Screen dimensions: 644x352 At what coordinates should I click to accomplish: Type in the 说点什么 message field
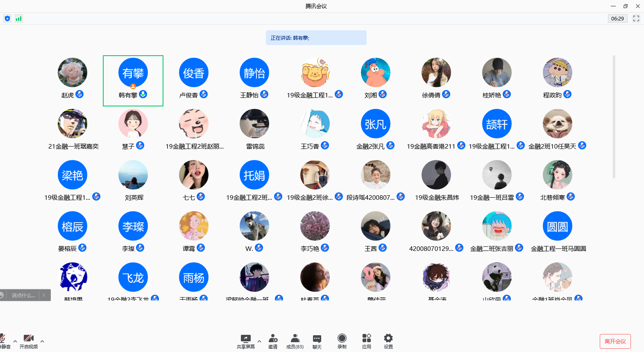[x=23, y=295]
